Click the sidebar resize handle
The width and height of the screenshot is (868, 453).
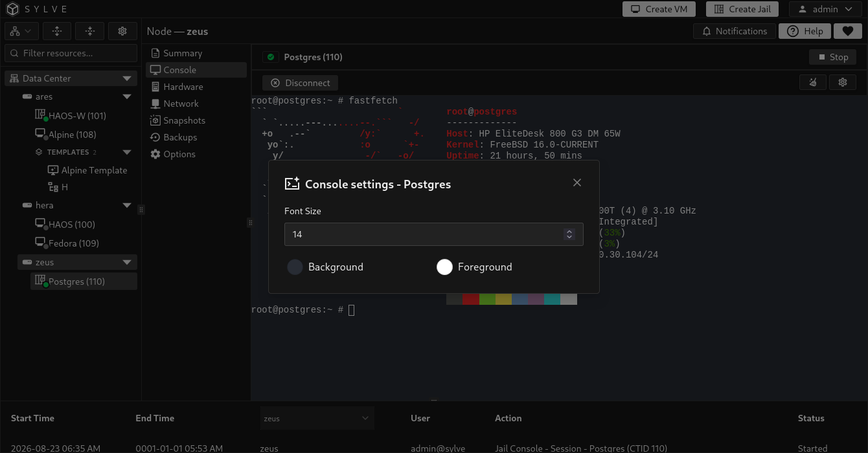coord(141,210)
